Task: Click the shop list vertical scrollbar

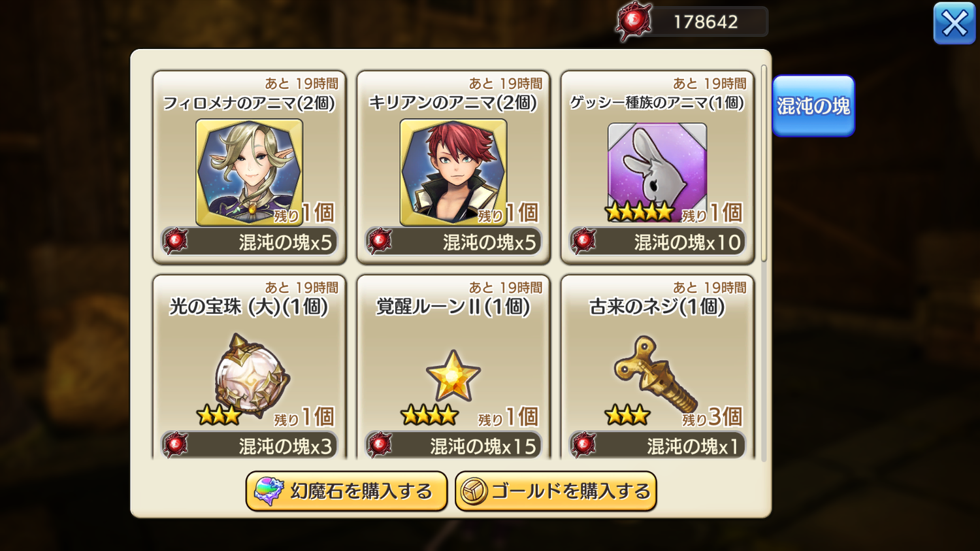Action: coord(764,163)
